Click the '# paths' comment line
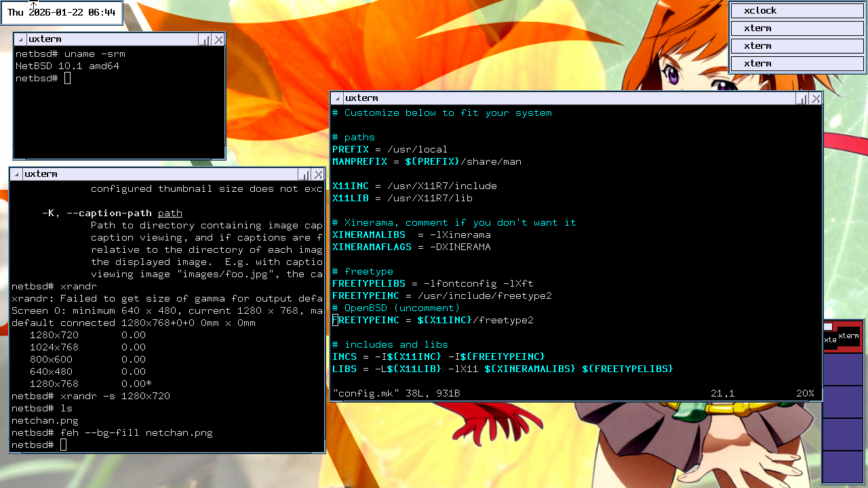Viewport: 868px width, 488px height. 353,138
